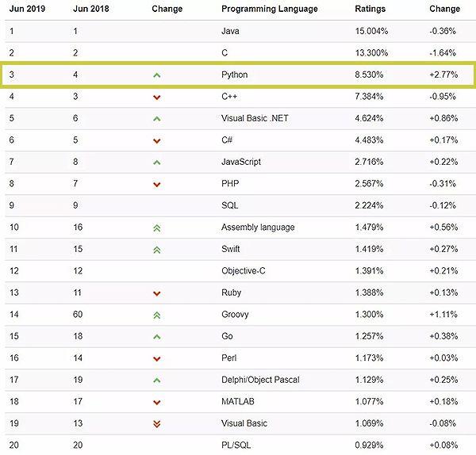Click the Delphi/Object Pascal entry
The width and height of the screenshot is (476, 455).
pyautogui.click(x=260, y=380)
